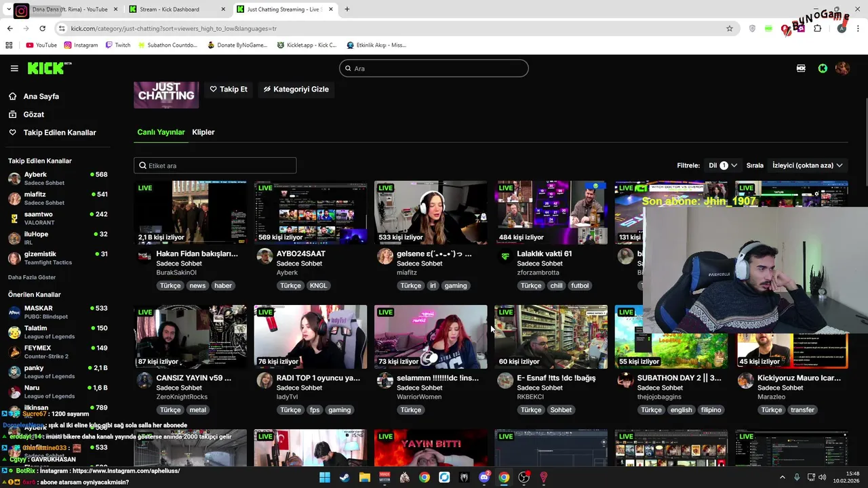Open Windows Start menu
Screen dimensions: 868x488
click(x=324, y=477)
